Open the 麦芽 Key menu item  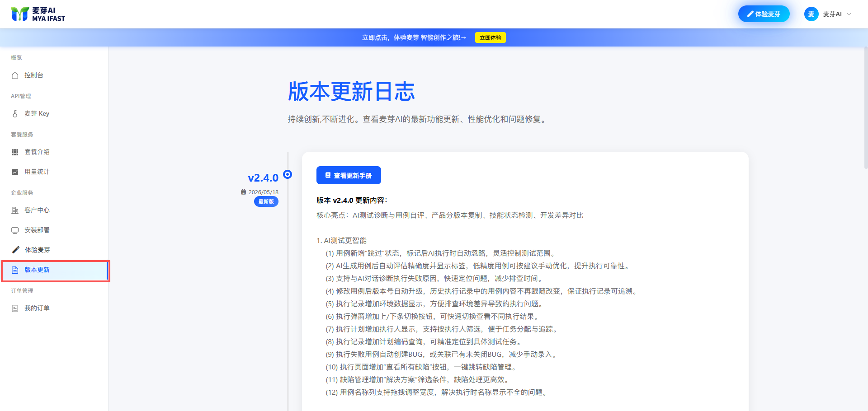pos(54,114)
